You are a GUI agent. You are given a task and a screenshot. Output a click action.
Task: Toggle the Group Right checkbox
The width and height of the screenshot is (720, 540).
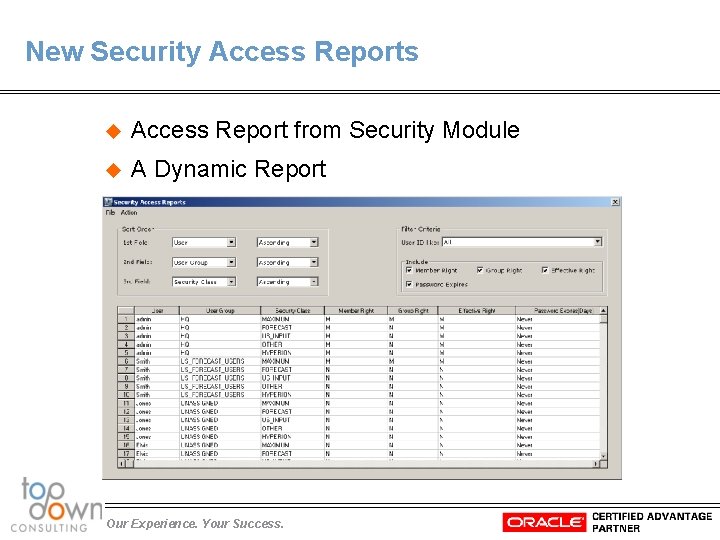point(480,270)
